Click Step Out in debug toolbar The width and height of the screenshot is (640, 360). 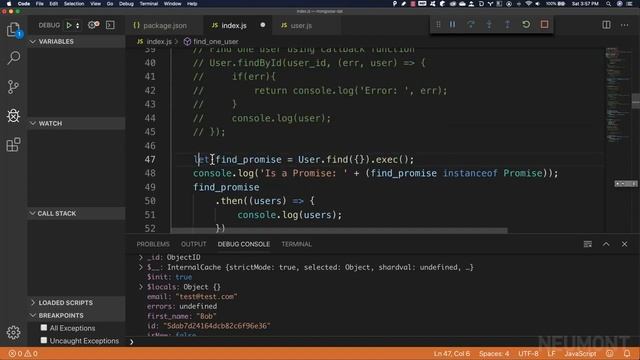(x=507, y=24)
